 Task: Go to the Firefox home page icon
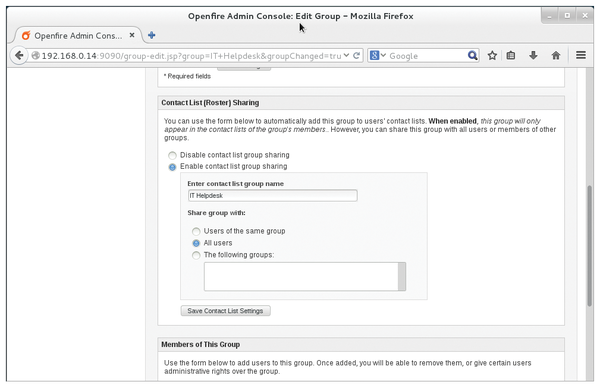click(556, 55)
